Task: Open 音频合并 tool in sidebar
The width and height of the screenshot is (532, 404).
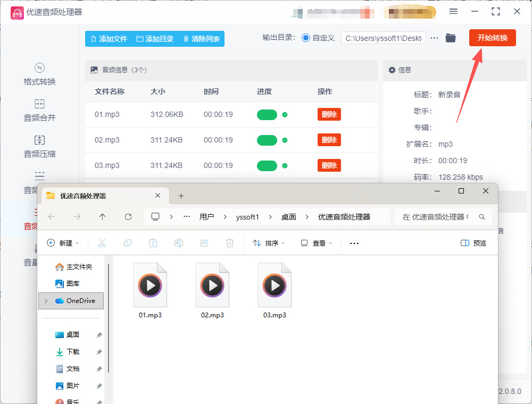Action: point(39,110)
